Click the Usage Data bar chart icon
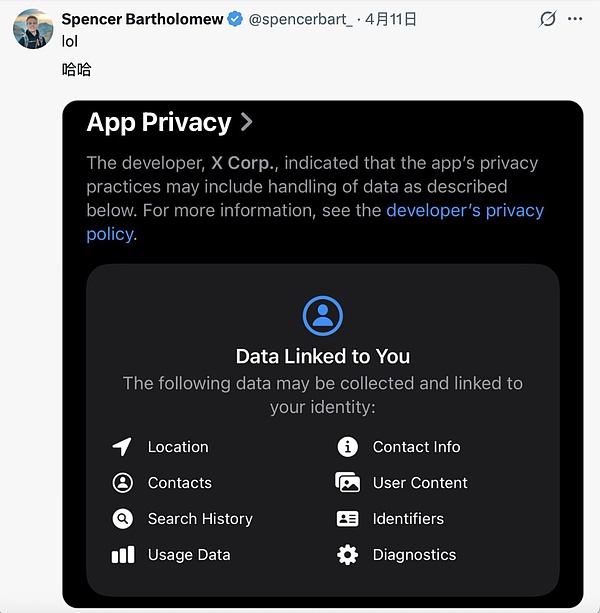The height and width of the screenshot is (613, 600). 122,555
